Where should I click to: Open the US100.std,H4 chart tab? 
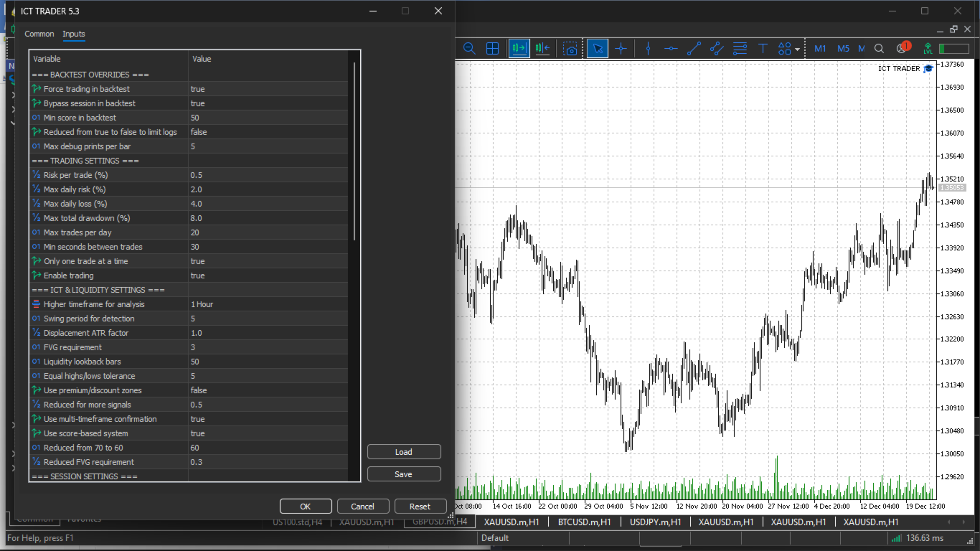tap(298, 522)
